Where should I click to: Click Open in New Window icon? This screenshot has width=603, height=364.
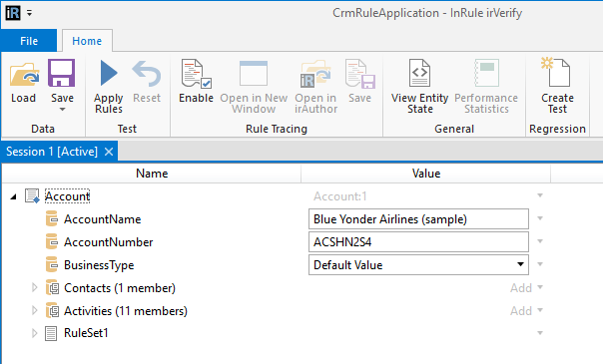click(254, 74)
